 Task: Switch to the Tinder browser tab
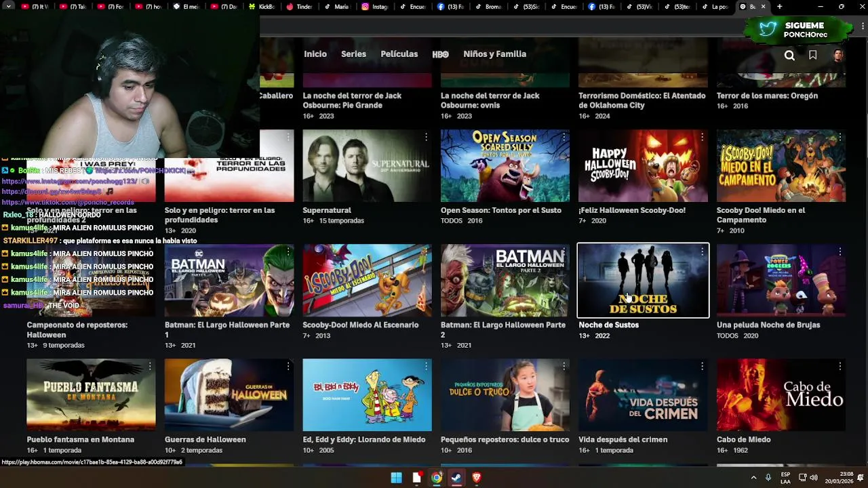pyautogui.click(x=299, y=7)
